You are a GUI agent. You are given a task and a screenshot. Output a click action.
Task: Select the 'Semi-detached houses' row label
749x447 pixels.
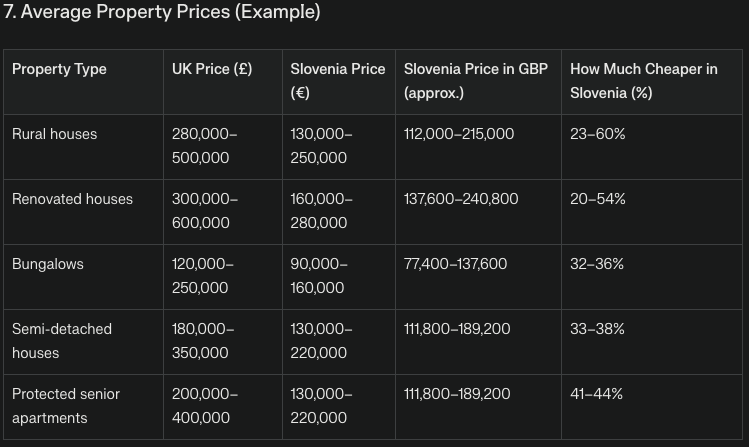tap(61, 341)
